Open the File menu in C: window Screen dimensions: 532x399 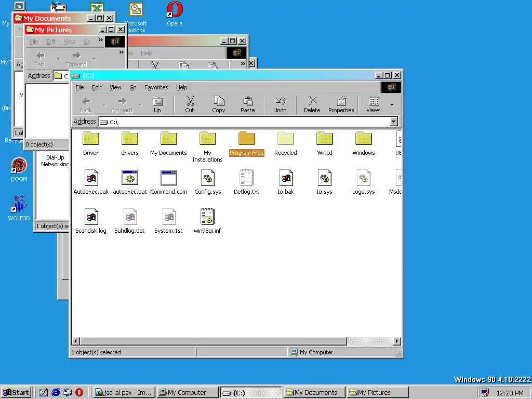tap(79, 87)
